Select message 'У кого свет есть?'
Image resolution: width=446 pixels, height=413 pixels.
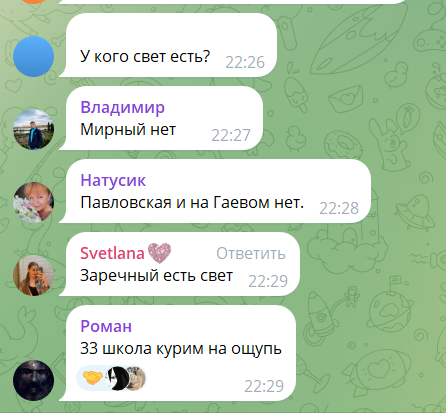click(145, 56)
